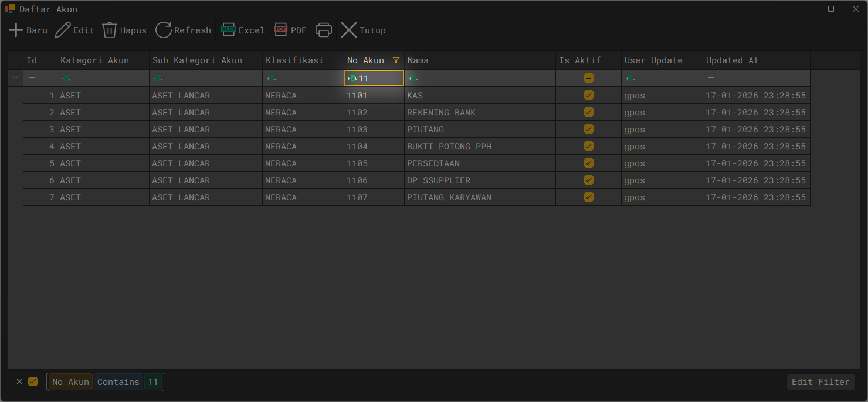
Task: Export the list with the PDF icon
Action: 281,29
